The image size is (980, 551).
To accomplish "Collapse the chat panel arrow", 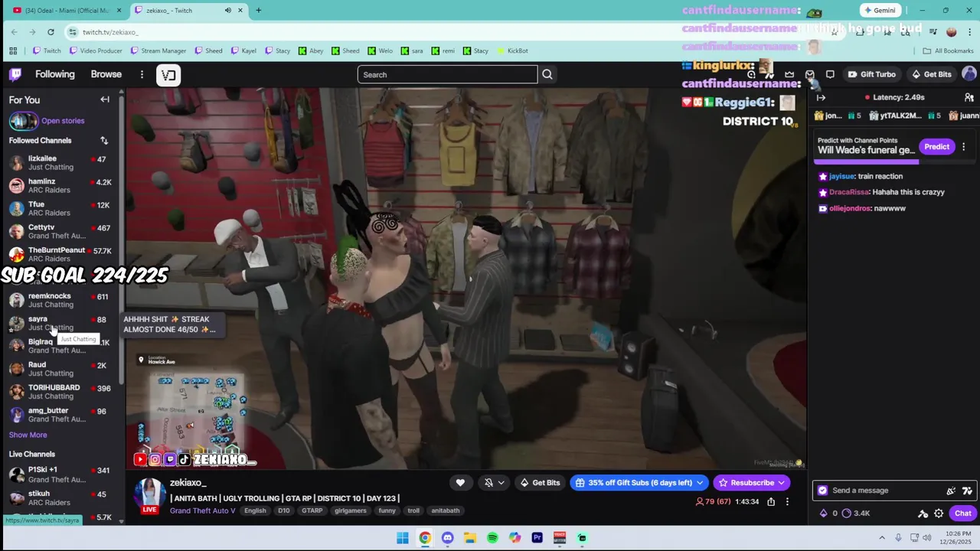I will pos(821,97).
